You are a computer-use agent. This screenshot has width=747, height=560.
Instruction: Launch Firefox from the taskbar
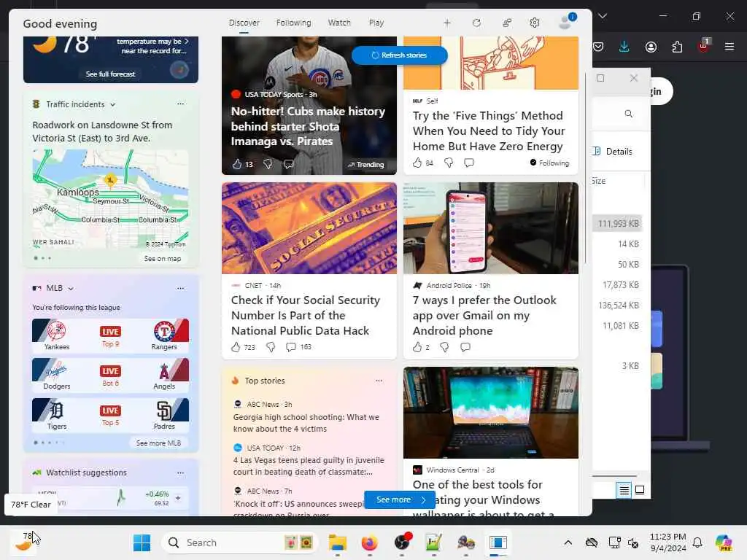pos(370,542)
